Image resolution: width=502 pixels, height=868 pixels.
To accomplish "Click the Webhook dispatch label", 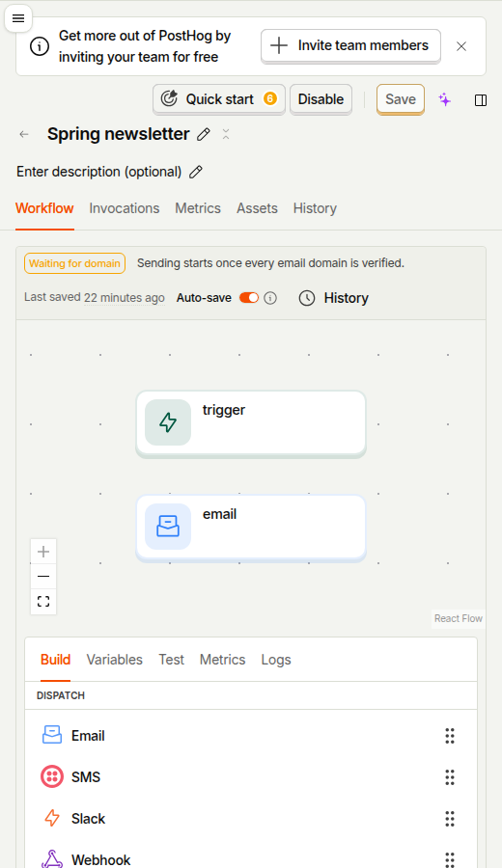I will coord(100,859).
